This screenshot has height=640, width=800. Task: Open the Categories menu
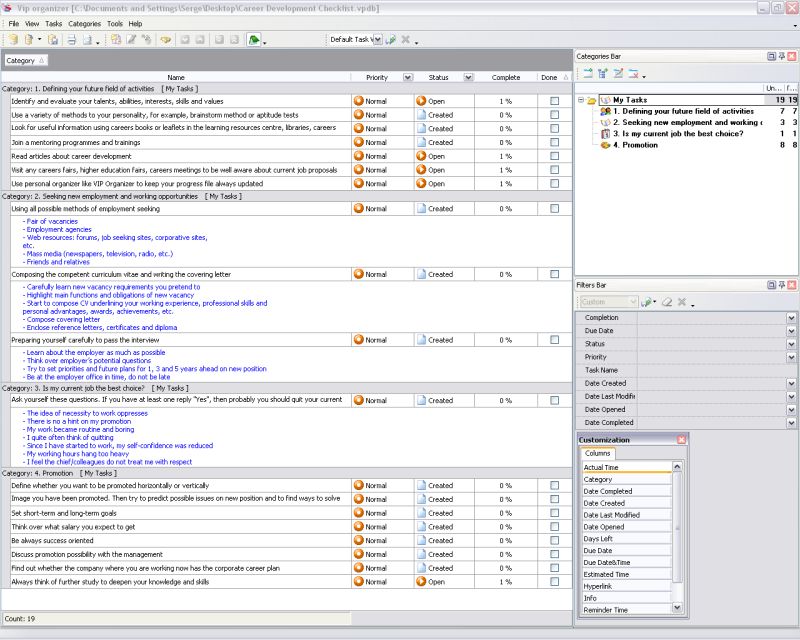[x=84, y=23]
